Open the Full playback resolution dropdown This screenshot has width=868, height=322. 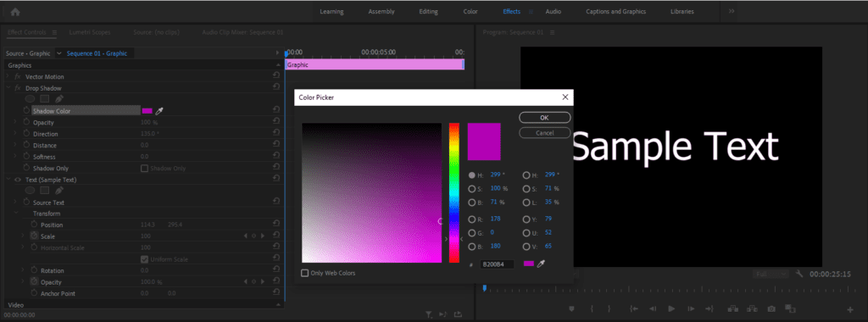[770, 274]
